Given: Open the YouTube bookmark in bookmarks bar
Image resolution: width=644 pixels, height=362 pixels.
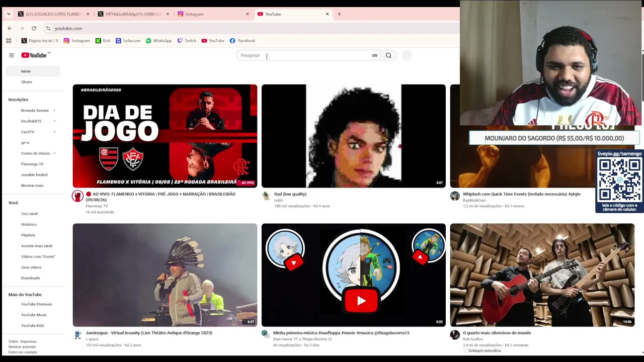Looking at the screenshot, I should (213, 41).
